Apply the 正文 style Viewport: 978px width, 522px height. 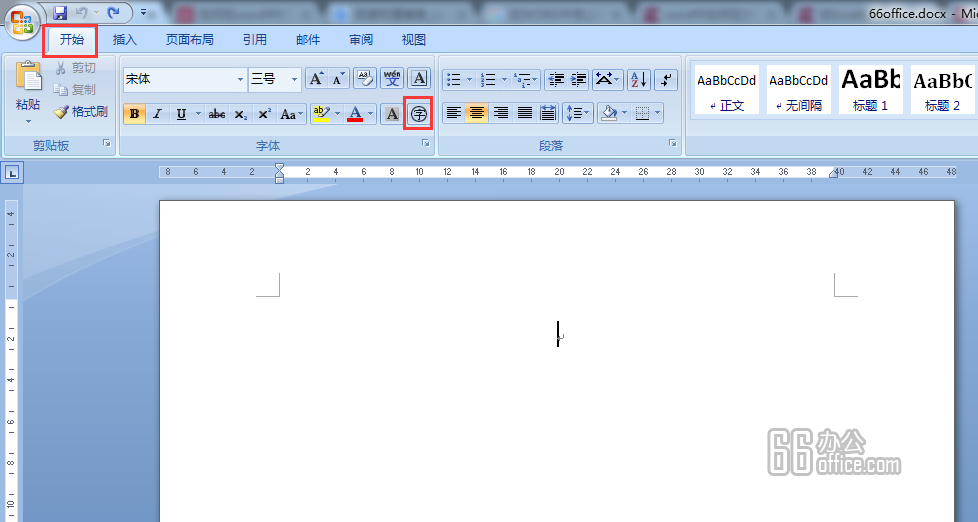coord(727,90)
